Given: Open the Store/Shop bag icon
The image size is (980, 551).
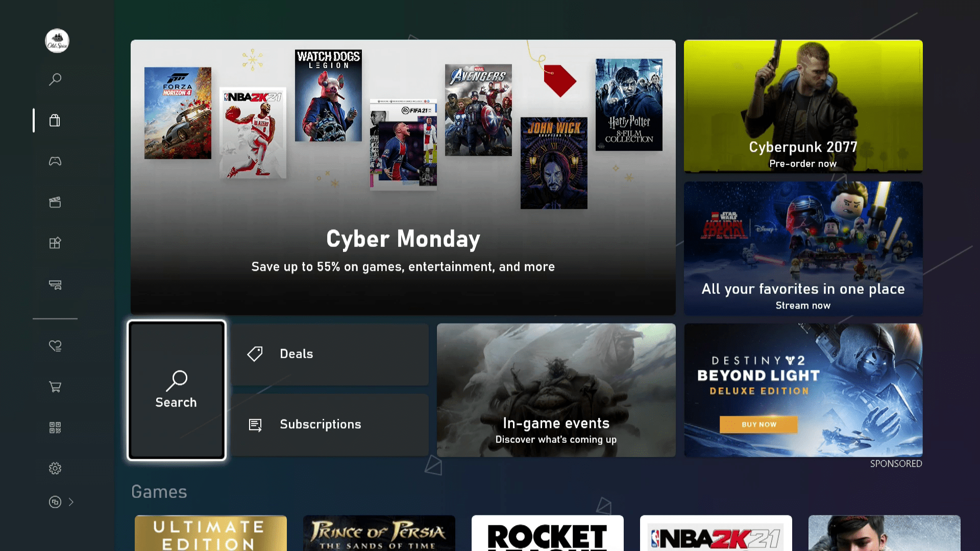Looking at the screenshot, I should point(55,120).
